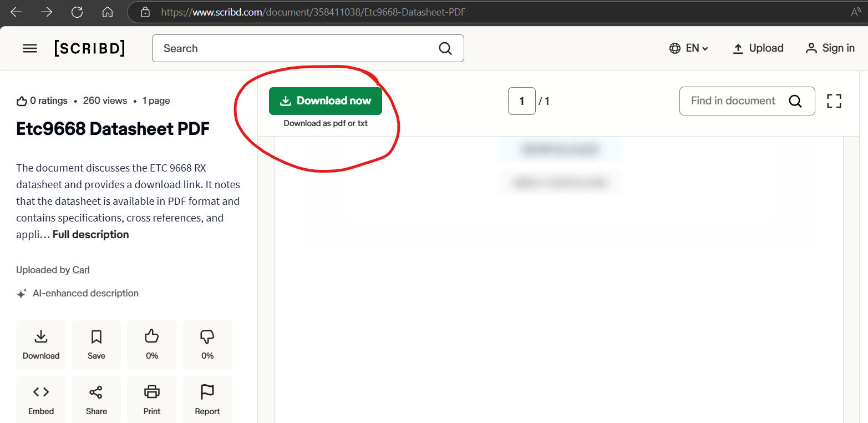Screen dimensions: 868x423
Task: Click the Find in document magnifier icon
Action: [x=795, y=101]
